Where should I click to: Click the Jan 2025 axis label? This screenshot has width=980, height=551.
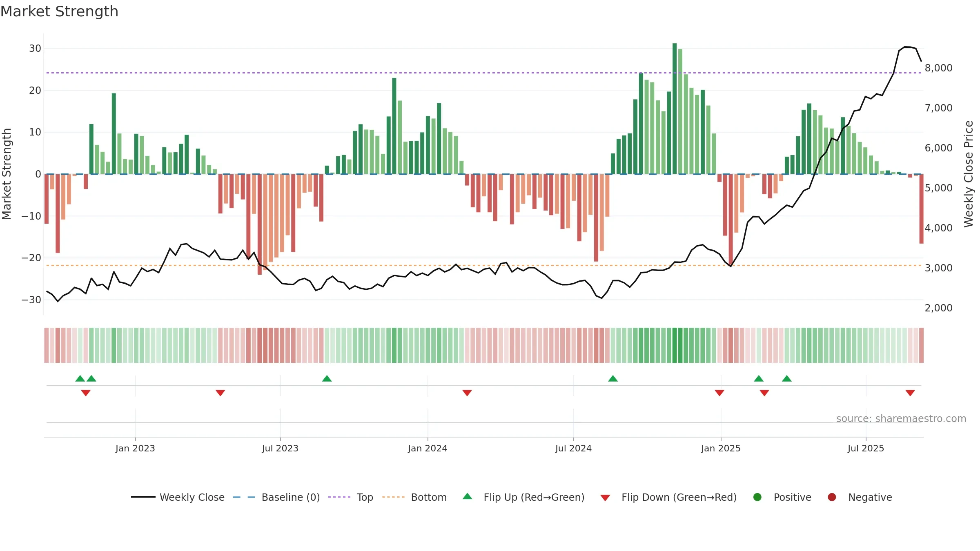721,448
